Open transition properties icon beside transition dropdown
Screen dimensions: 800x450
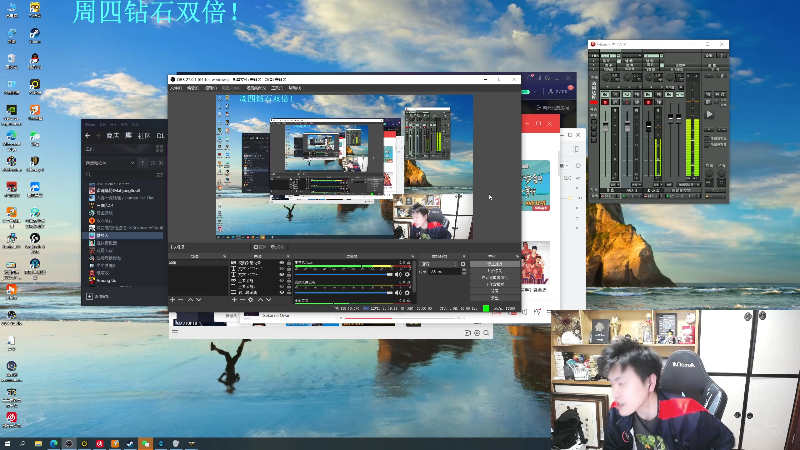tap(463, 264)
